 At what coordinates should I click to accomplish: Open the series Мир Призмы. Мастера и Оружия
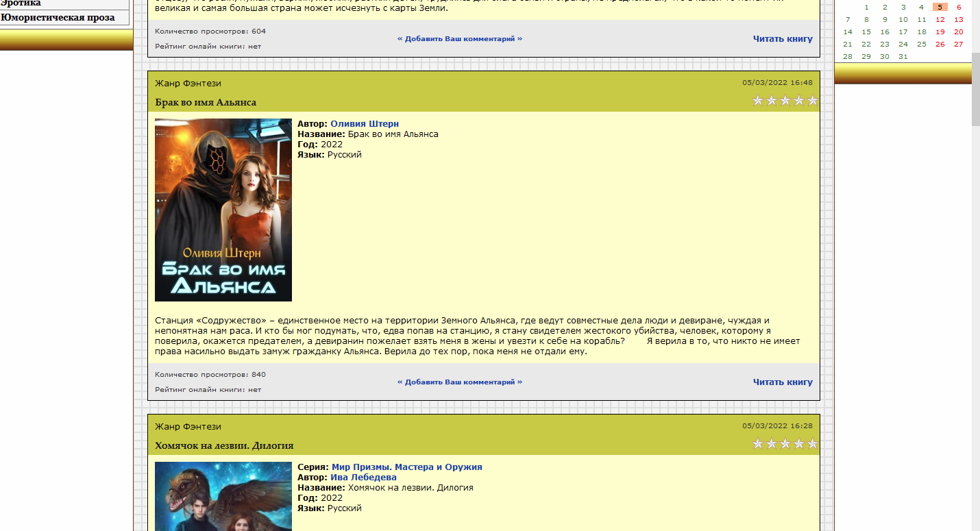[x=407, y=467]
